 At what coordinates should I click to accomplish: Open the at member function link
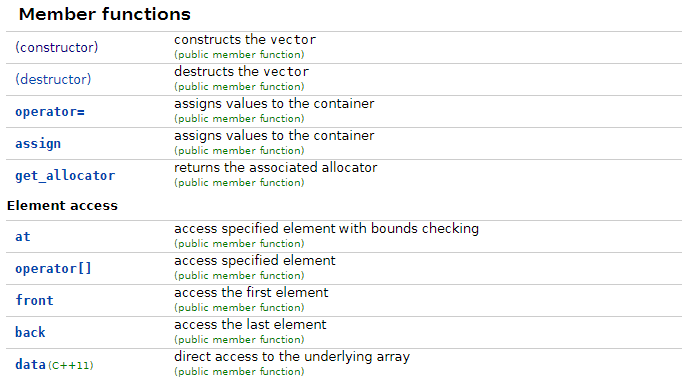pos(23,237)
